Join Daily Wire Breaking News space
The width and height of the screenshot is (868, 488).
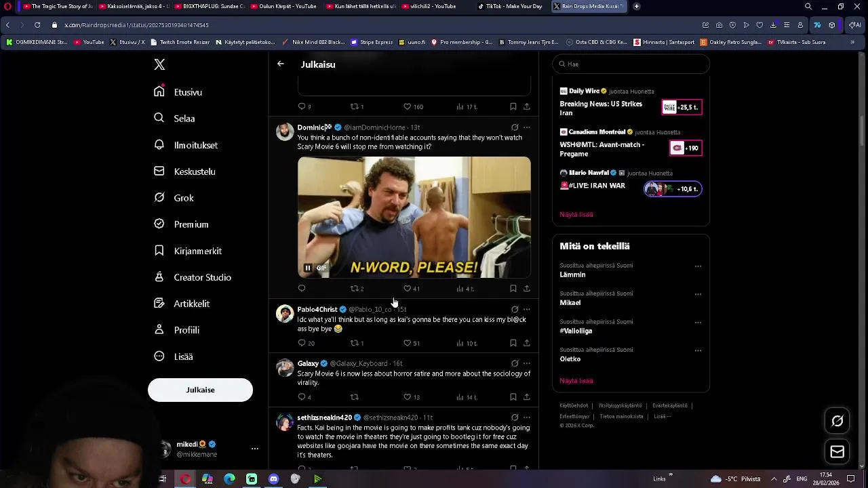tap(682, 107)
